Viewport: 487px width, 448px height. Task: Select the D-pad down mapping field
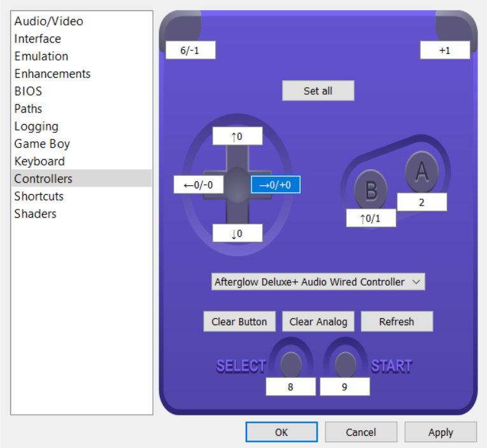point(237,234)
